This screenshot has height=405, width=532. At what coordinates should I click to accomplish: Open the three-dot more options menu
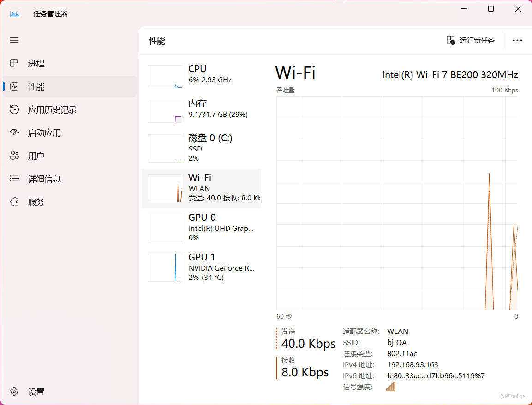pos(517,41)
